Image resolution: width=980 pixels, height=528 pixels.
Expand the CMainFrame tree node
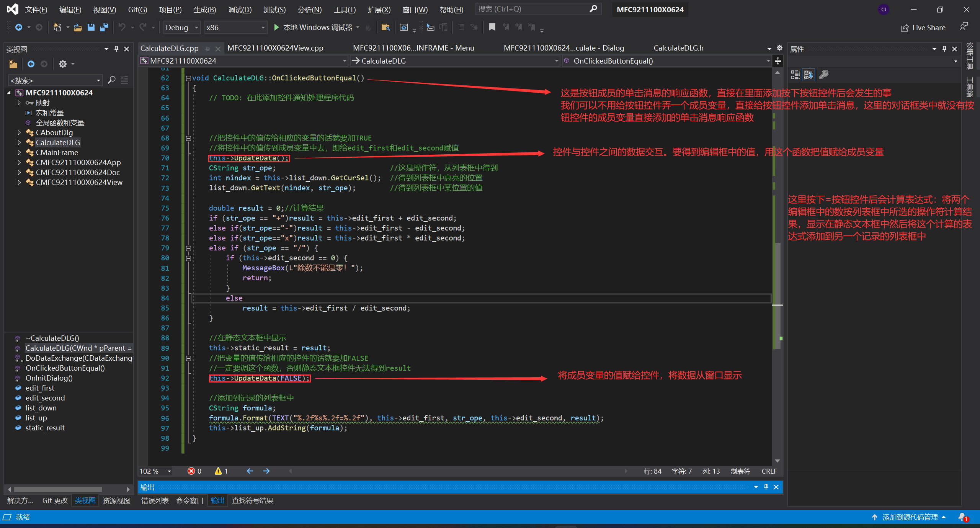pos(19,152)
